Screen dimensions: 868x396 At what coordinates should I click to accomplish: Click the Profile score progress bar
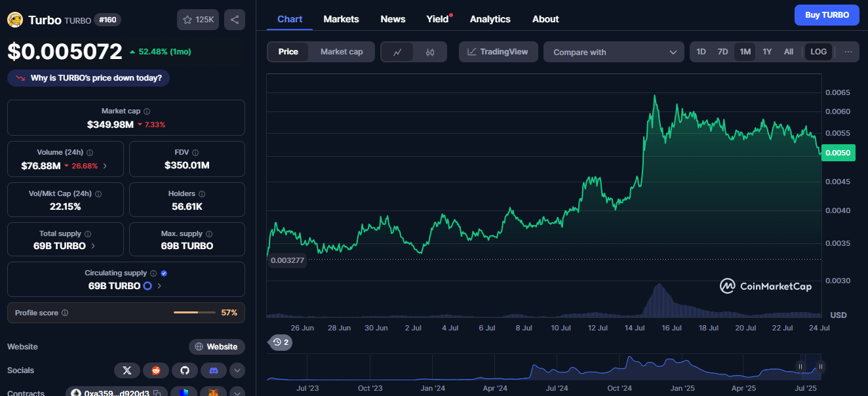coord(195,313)
